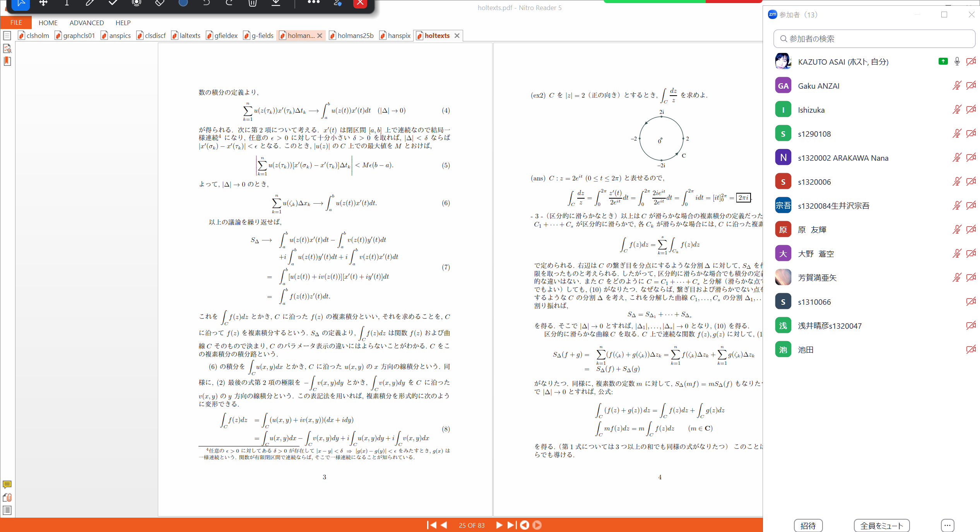Expand more annotation tools via the ellipsis
Viewport: 980px width, 532px height.
click(x=313, y=3)
